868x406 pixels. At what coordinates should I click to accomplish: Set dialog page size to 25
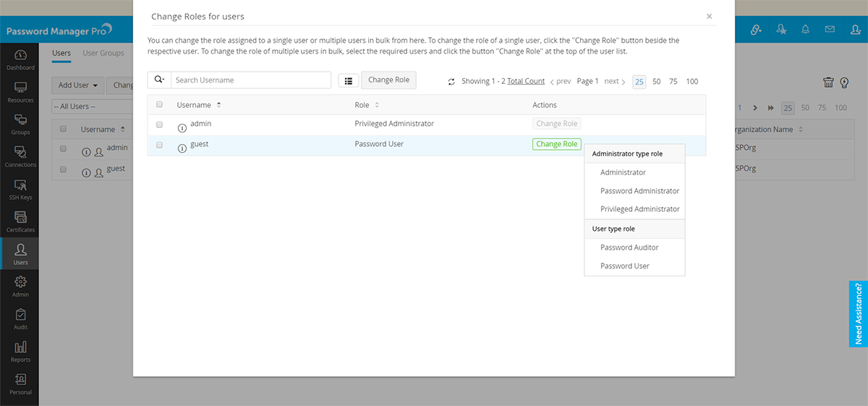point(639,81)
